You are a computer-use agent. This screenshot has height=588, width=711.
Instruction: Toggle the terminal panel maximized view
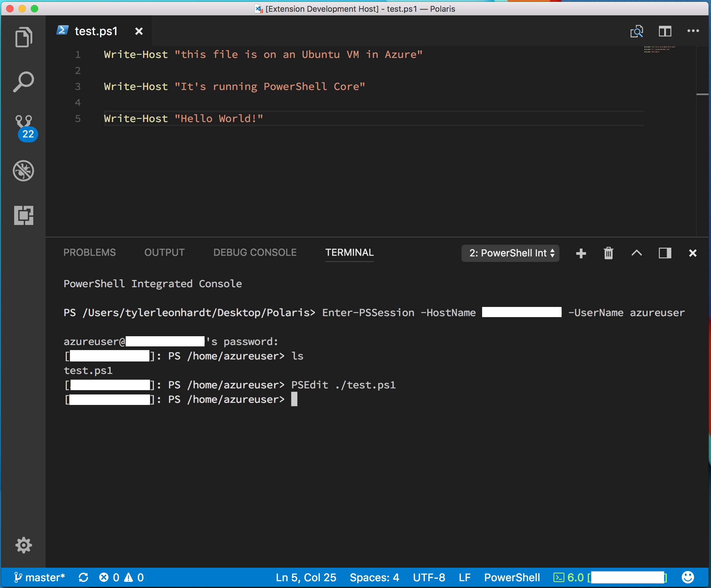664,253
